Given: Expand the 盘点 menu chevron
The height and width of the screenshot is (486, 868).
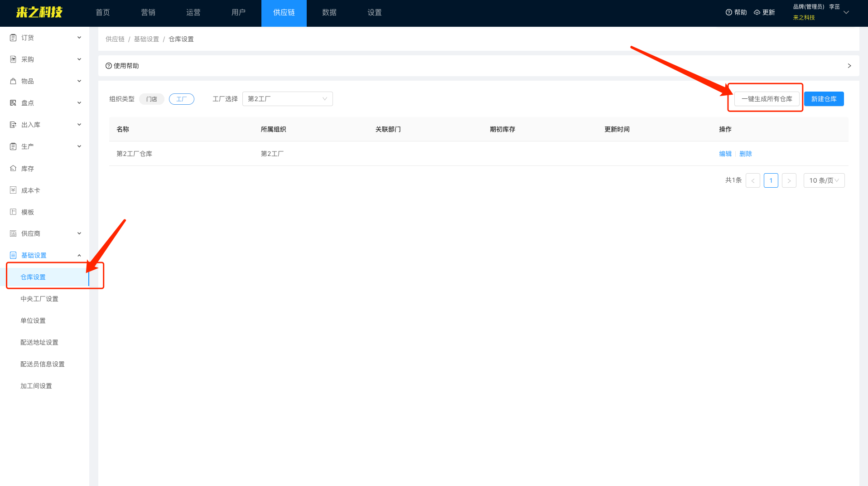Looking at the screenshot, I should coord(79,103).
